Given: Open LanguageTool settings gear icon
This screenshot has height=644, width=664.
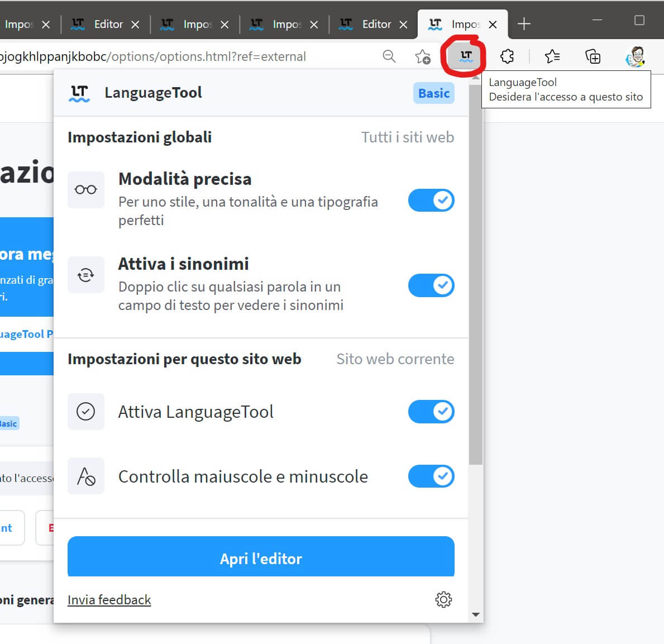Looking at the screenshot, I should pyautogui.click(x=443, y=599).
